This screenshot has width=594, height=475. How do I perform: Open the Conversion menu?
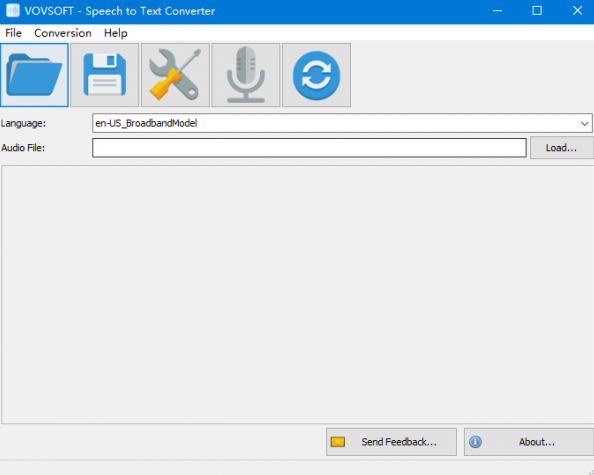[63, 33]
